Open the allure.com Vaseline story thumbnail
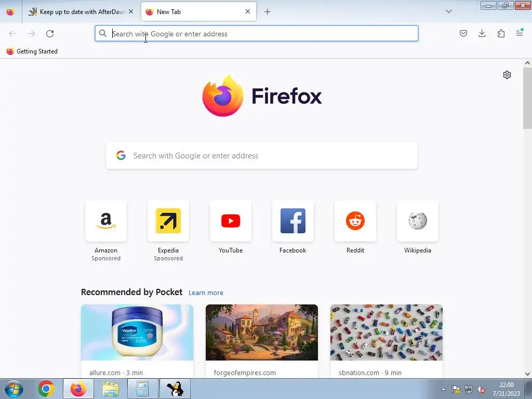The width and height of the screenshot is (532, 399). tap(137, 332)
